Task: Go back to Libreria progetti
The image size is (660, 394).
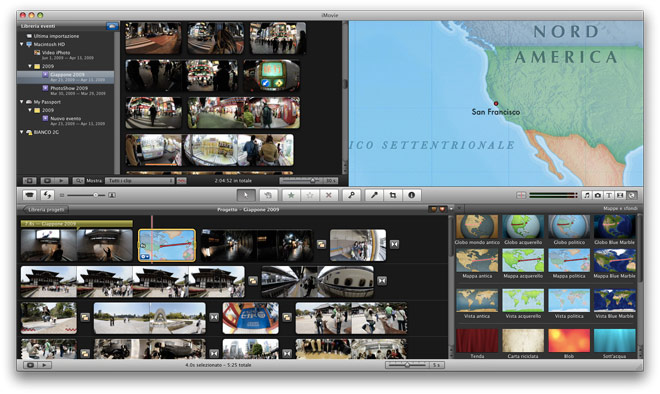Action: (x=45, y=209)
